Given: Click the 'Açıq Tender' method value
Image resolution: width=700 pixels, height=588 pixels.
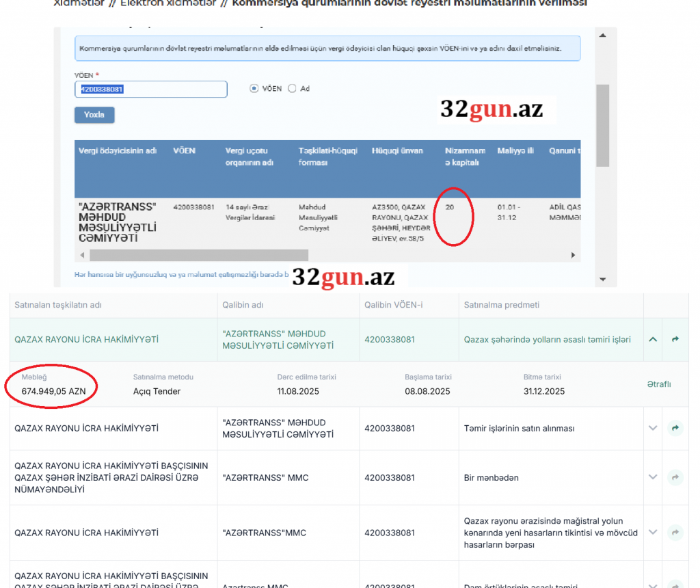Looking at the screenshot, I should click(157, 392).
